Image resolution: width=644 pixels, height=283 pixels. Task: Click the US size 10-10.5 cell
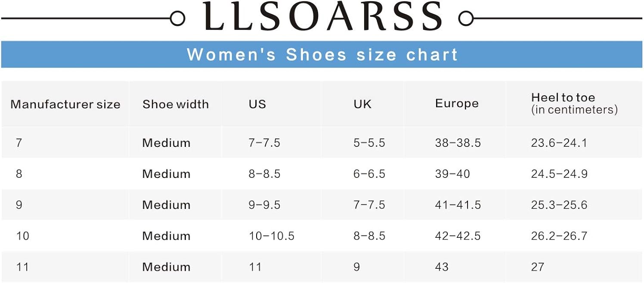point(272,236)
